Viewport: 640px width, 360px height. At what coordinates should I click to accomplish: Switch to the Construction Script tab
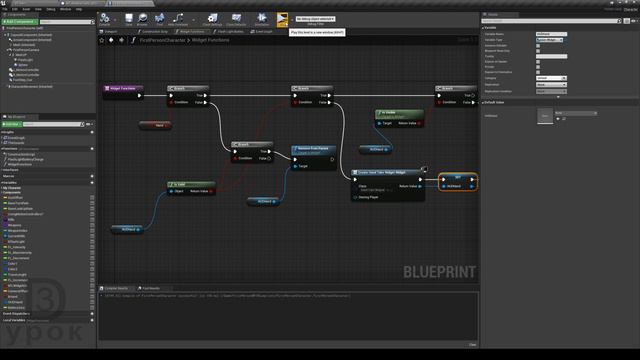[153, 31]
